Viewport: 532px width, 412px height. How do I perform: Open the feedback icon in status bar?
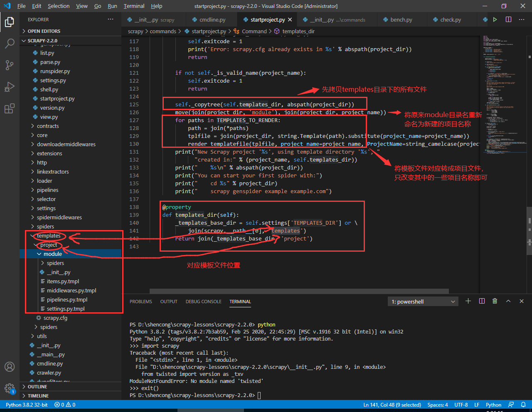(x=511, y=405)
